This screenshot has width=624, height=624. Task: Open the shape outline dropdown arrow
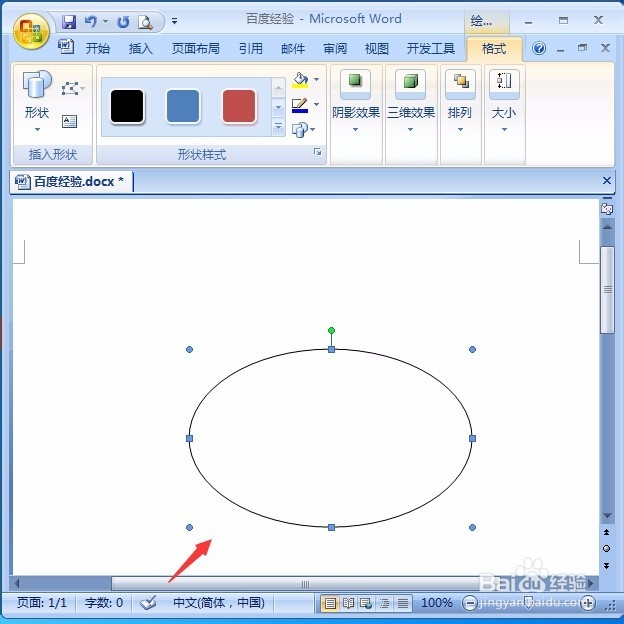(316, 105)
